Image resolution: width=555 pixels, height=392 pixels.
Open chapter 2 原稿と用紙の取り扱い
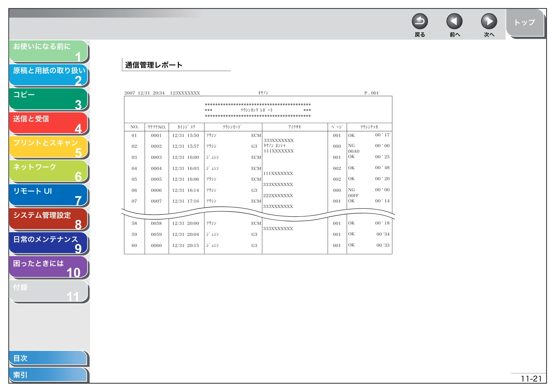click(x=49, y=75)
